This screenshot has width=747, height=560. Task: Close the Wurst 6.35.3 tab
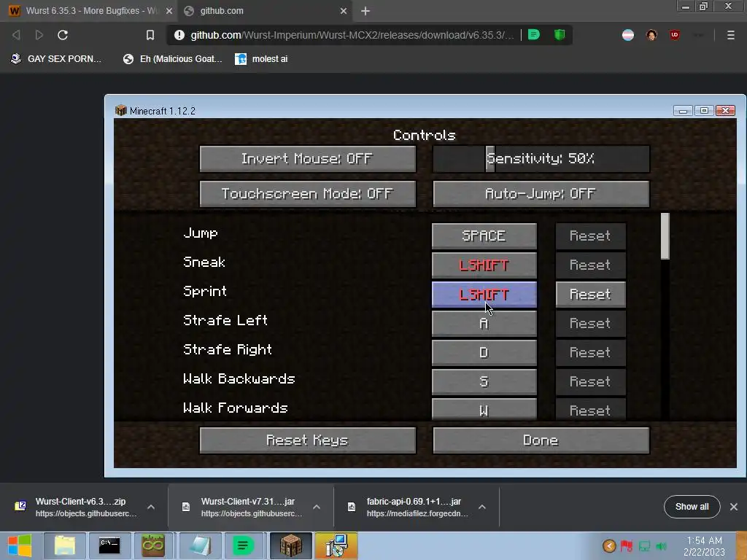pyautogui.click(x=169, y=10)
